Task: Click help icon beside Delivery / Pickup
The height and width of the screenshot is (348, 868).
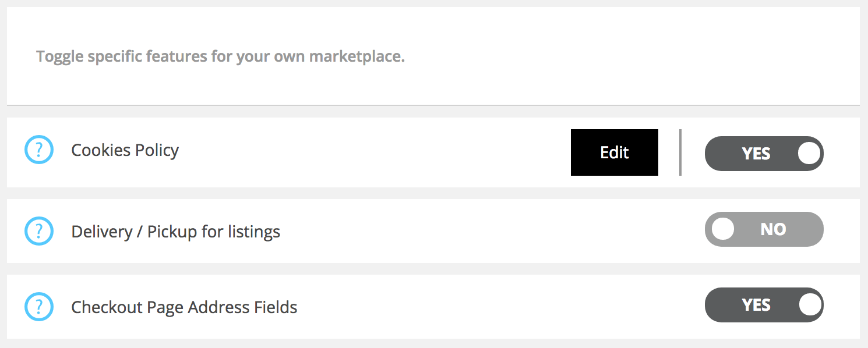Action: (x=39, y=232)
